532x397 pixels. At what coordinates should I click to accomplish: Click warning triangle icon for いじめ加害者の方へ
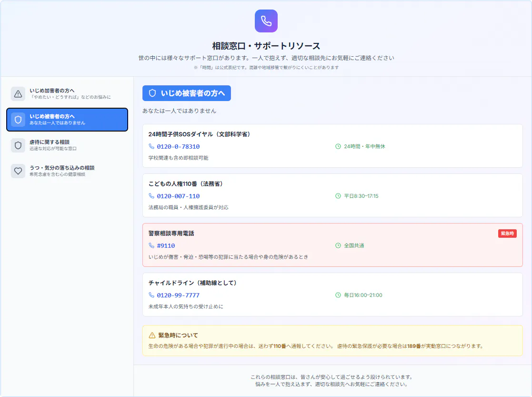[x=18, y=94]
